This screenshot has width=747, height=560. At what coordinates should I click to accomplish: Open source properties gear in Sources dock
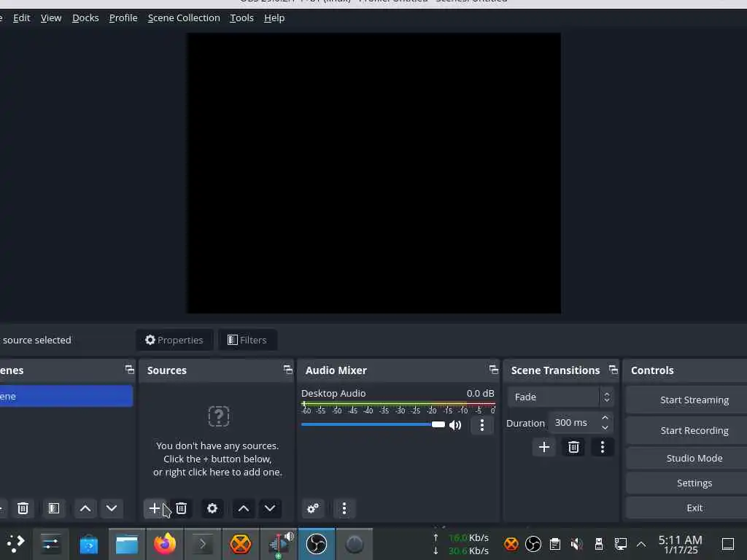pyautogui.click(x=212, y=508)
